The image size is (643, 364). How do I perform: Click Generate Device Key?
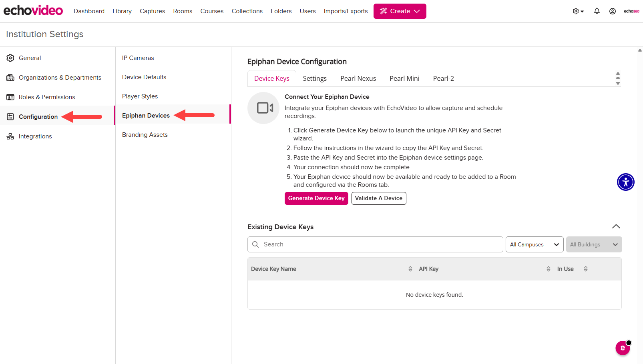tap(316, 198)
